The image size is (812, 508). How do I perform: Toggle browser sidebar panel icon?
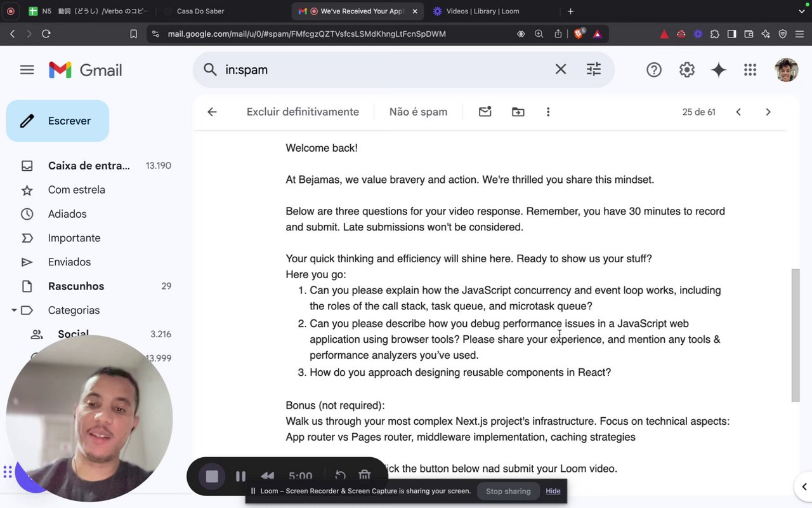click(732, 34)
